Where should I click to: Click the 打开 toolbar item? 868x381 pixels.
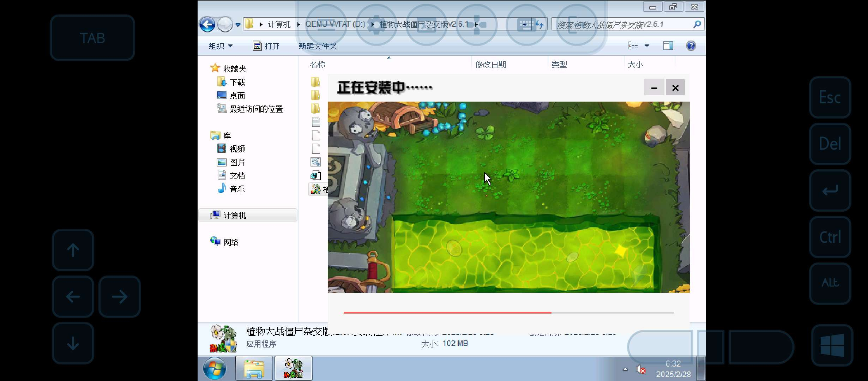point(266,46)
